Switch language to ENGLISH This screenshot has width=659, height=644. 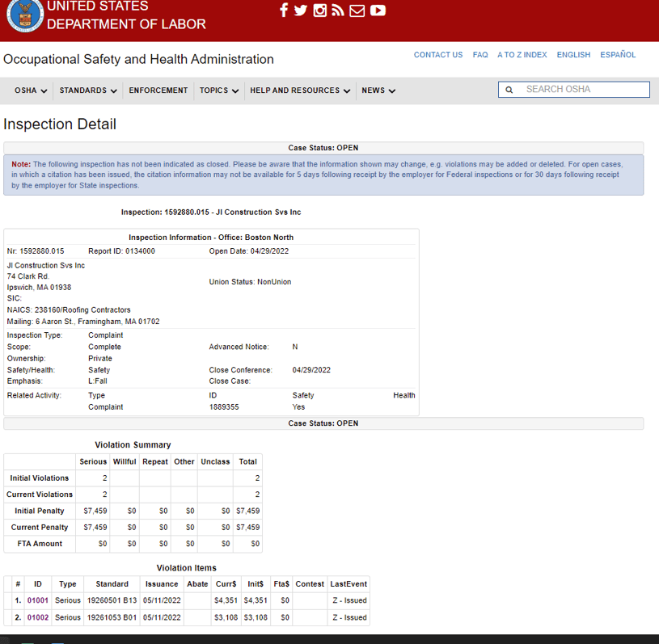[573, 55]
